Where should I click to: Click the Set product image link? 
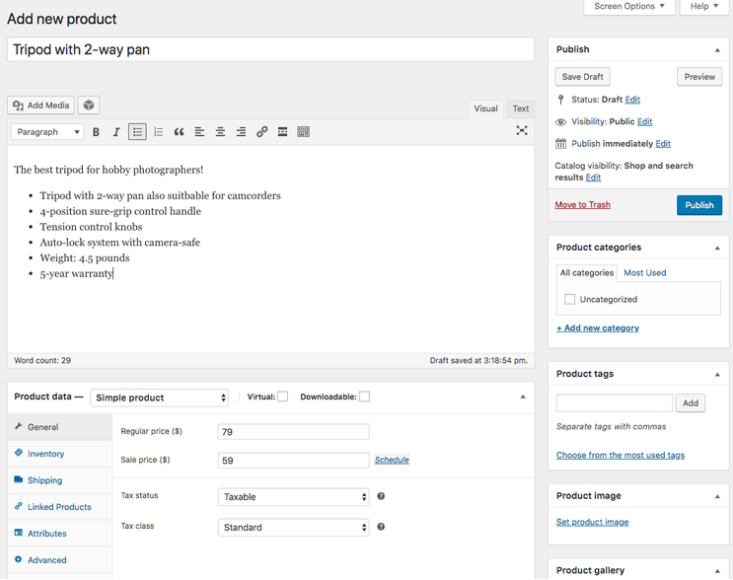[592, 522]
